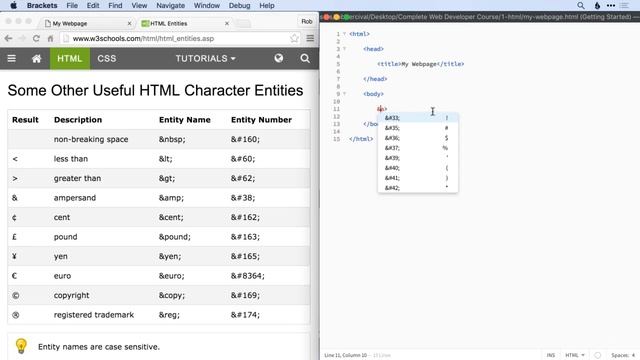640x360 pixels.
Task: Select the HTML nav item
Action: 70,58
